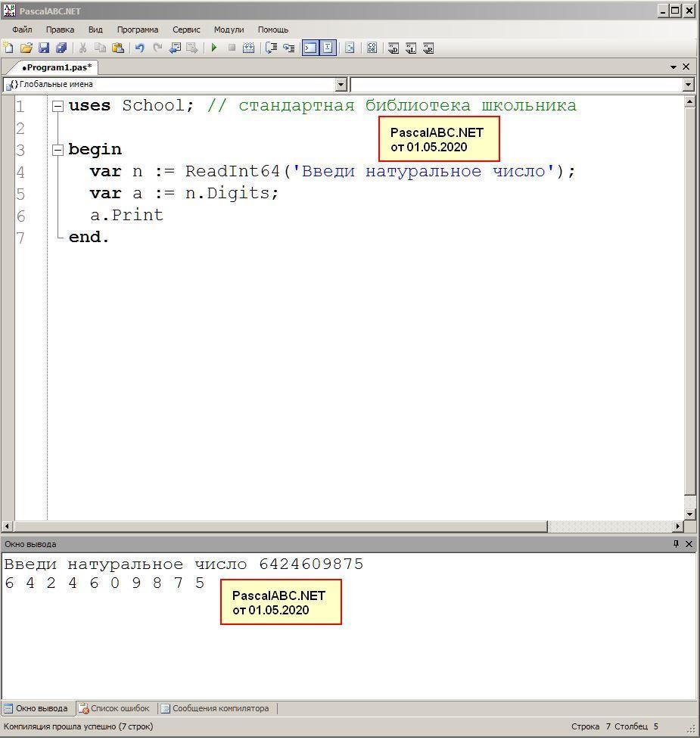Click the step over debug icon
Screen dimensions: 700x740
(x=271, y=48)
